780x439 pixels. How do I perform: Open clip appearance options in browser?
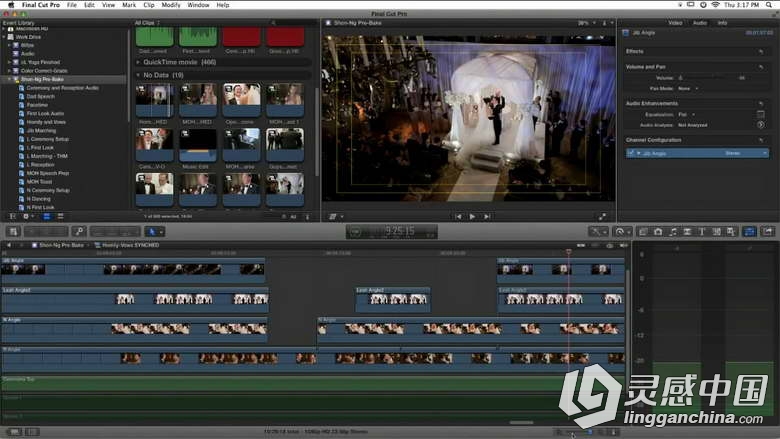tap(307, 217)
